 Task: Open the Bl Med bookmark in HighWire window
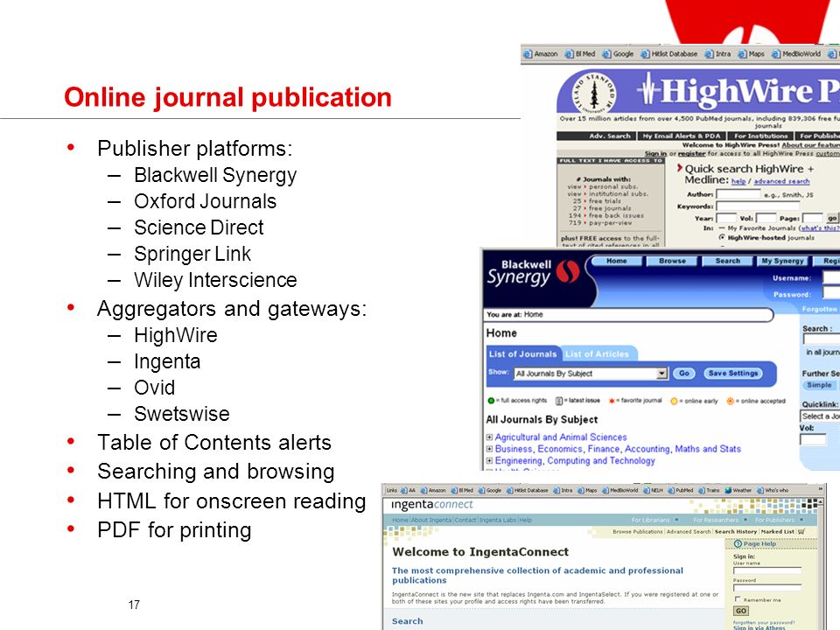(580, 54)
